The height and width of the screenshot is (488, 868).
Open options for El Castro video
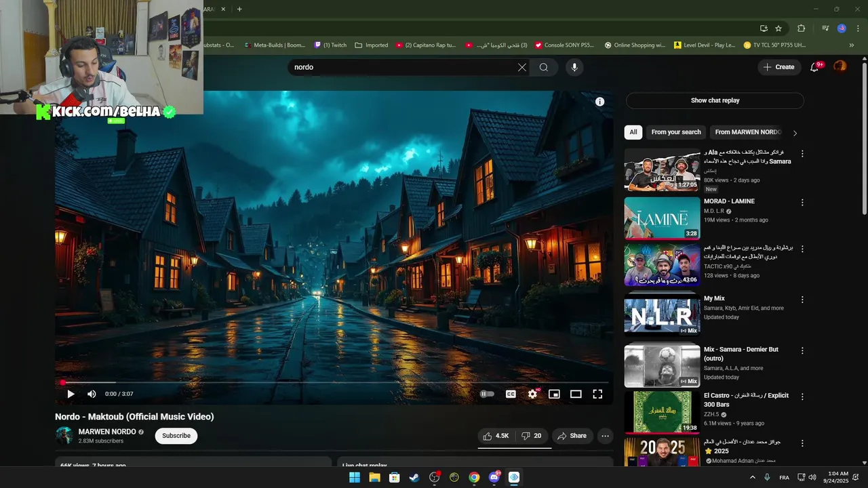(x=802, y=396)
